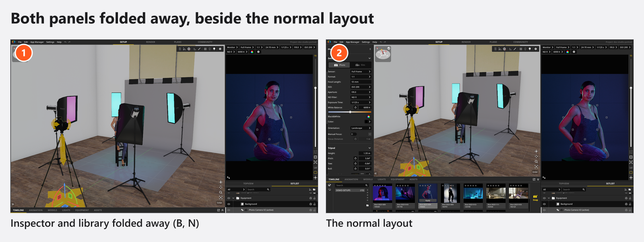Open the Topview tab in folded layout
Viewport: 644px width, 242px height.
pos(248,184)
